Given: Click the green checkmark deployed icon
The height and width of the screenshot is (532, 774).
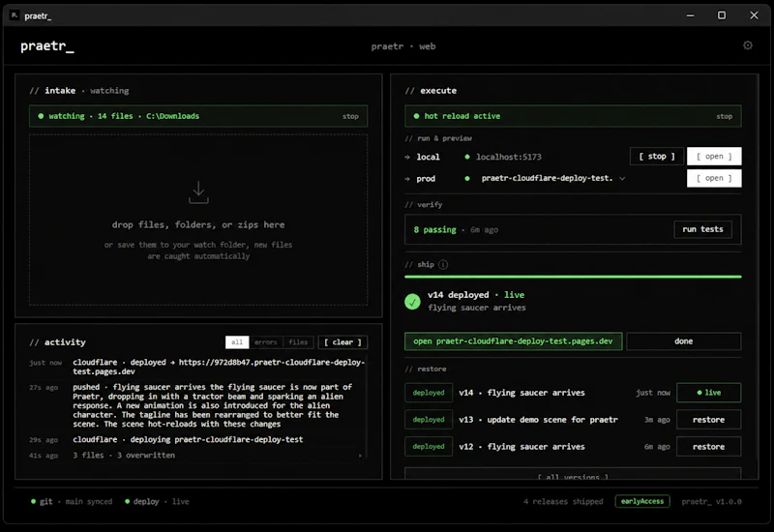Looking at the screenshot, I should tap(413, 302).
